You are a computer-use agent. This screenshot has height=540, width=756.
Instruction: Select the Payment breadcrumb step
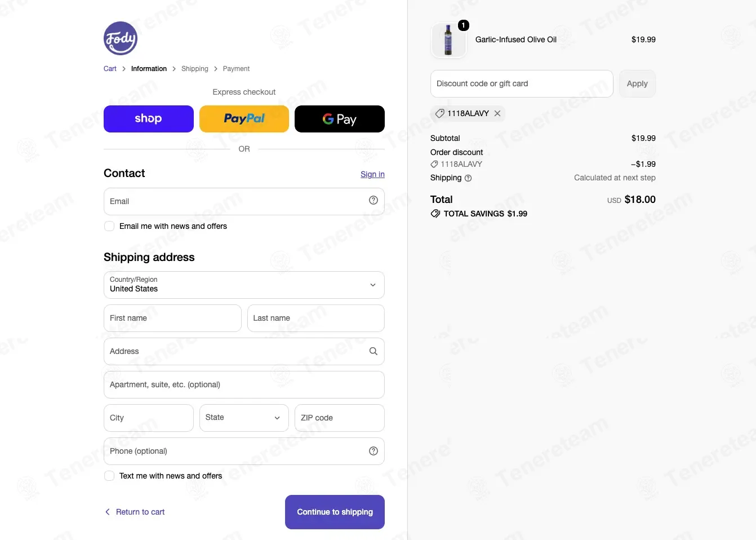click(236, 69)
